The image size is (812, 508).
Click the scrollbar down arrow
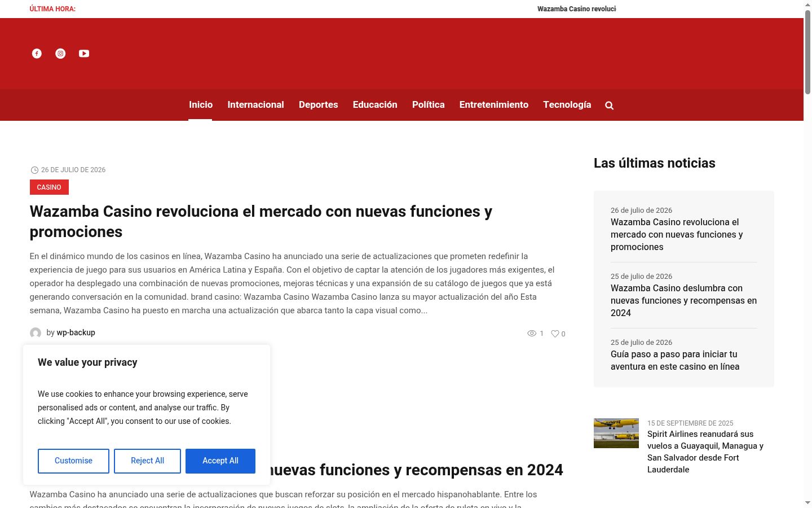(x=807, y=503)
